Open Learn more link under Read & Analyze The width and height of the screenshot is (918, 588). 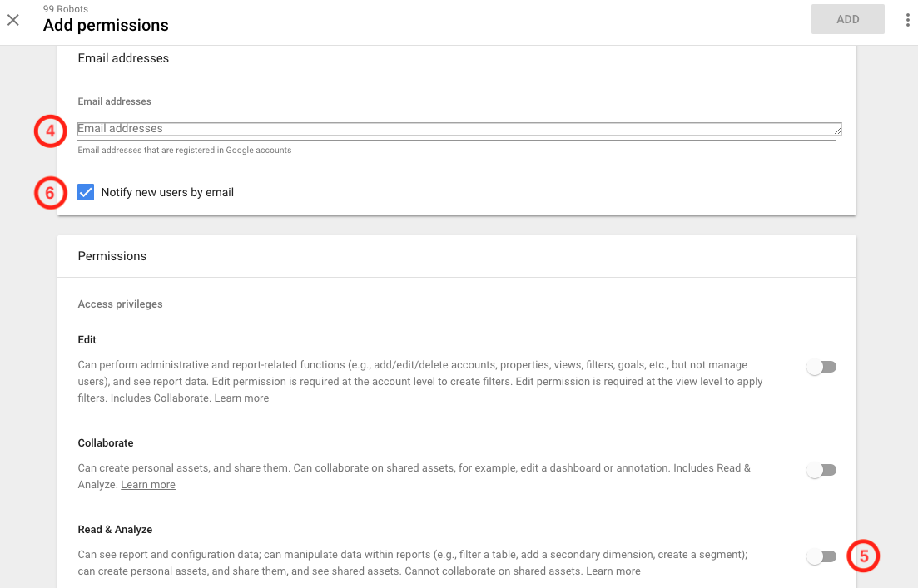click(x=613, y=571)
